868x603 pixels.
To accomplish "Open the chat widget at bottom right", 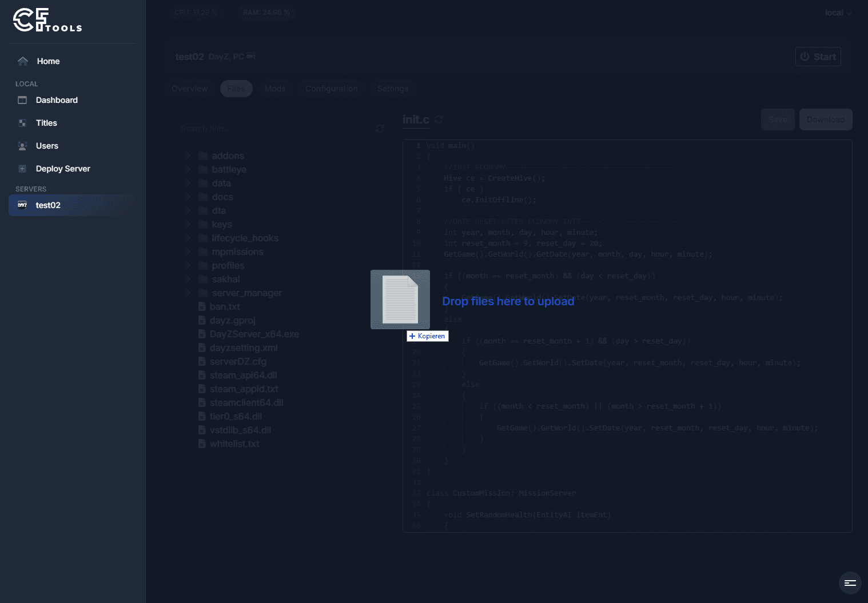I will 850,583.
